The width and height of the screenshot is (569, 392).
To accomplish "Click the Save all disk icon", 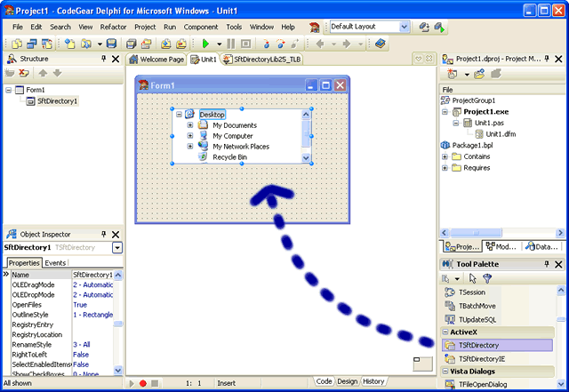I will click(132, 44).
